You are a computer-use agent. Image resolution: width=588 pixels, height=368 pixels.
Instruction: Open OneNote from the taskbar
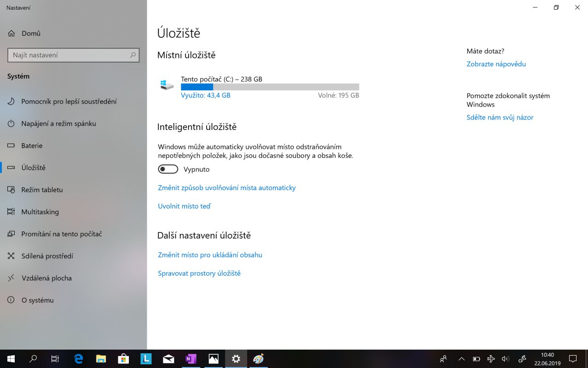(191, 359)
